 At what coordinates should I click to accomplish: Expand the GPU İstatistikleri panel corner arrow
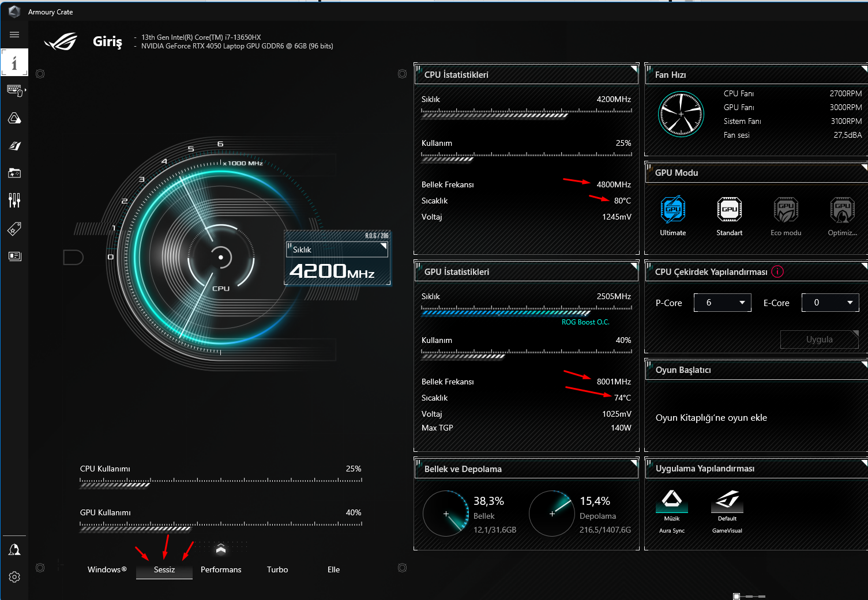[633, 266]
